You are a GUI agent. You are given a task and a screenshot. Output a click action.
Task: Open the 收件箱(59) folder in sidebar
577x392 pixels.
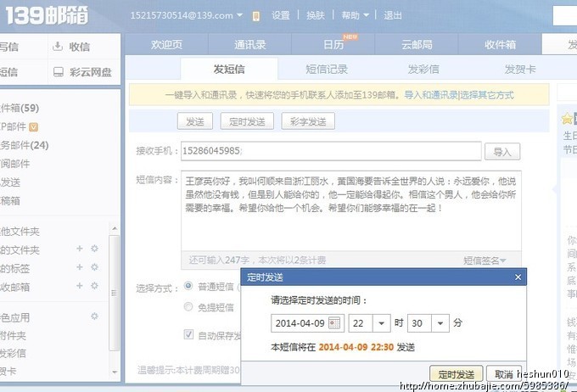coord(19,108)
